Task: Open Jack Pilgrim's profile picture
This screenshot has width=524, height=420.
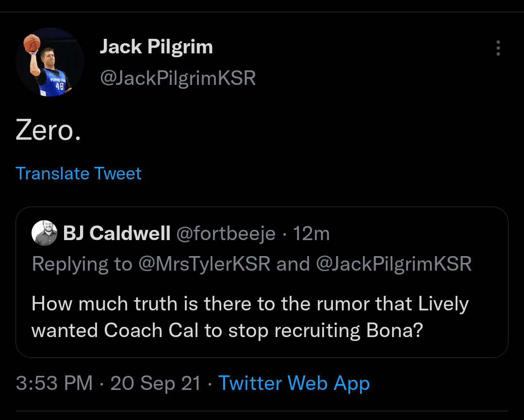Action: point(50,62)
